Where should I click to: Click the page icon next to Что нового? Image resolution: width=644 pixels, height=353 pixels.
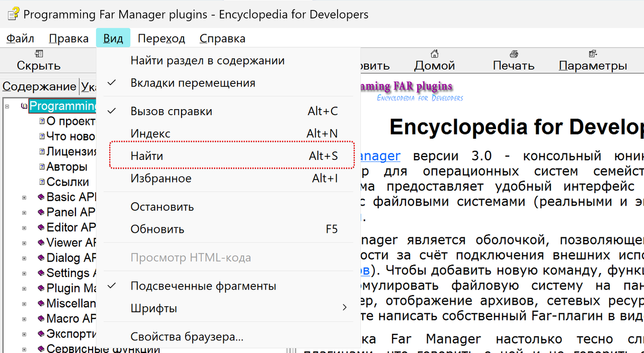coord(42,136)
